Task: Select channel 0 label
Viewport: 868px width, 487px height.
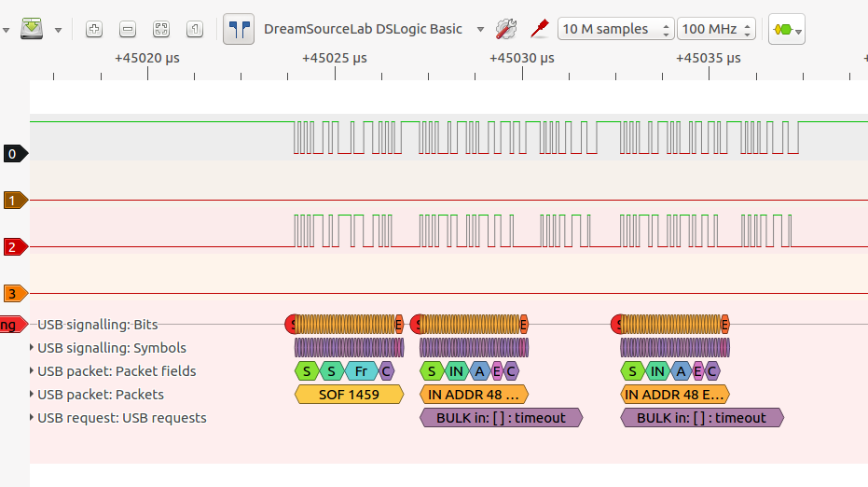Action: coord(16,153)
